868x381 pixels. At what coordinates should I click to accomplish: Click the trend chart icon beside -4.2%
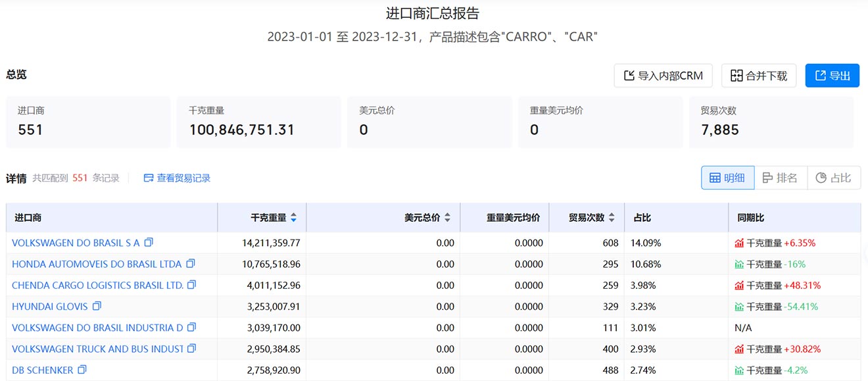(x=739, y=370)
